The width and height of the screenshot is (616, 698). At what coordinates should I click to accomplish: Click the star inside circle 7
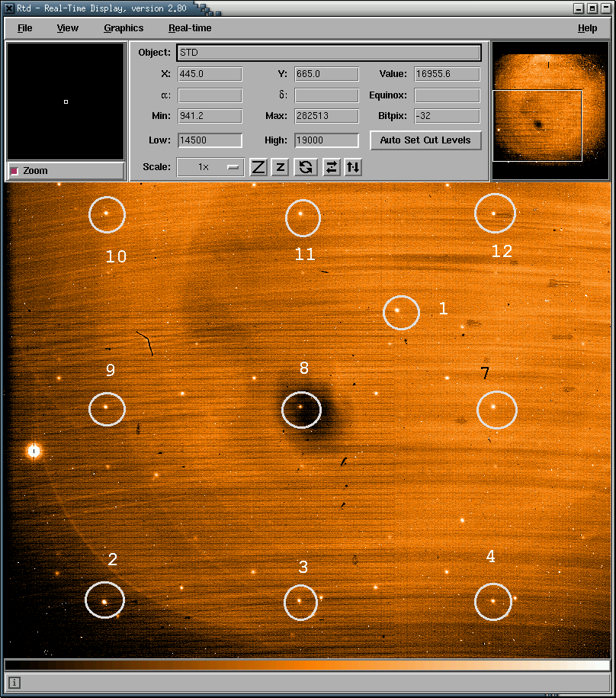click(x=492, y=407)
